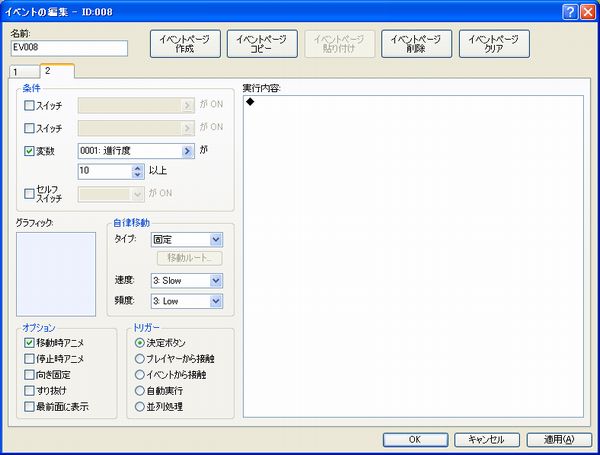
Task: Select the プレイヤーから接触 trigger radio
Action: pyautogui.click(x=140, y=359)
